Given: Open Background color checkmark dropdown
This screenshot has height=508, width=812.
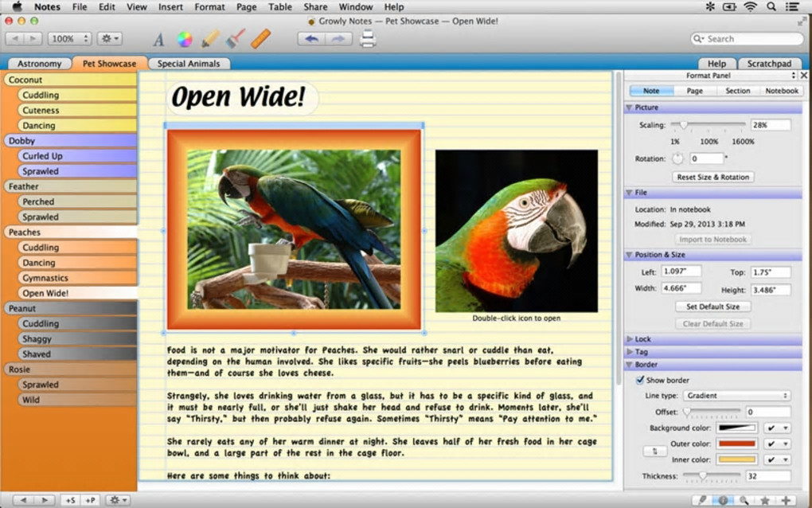Looking at the screenshot, I should [778, 428].
